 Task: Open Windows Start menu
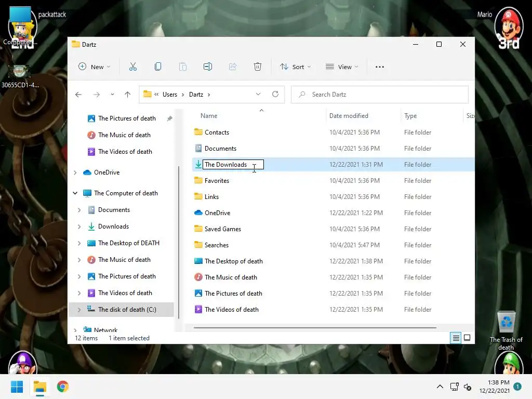click(x=17, y=387)
